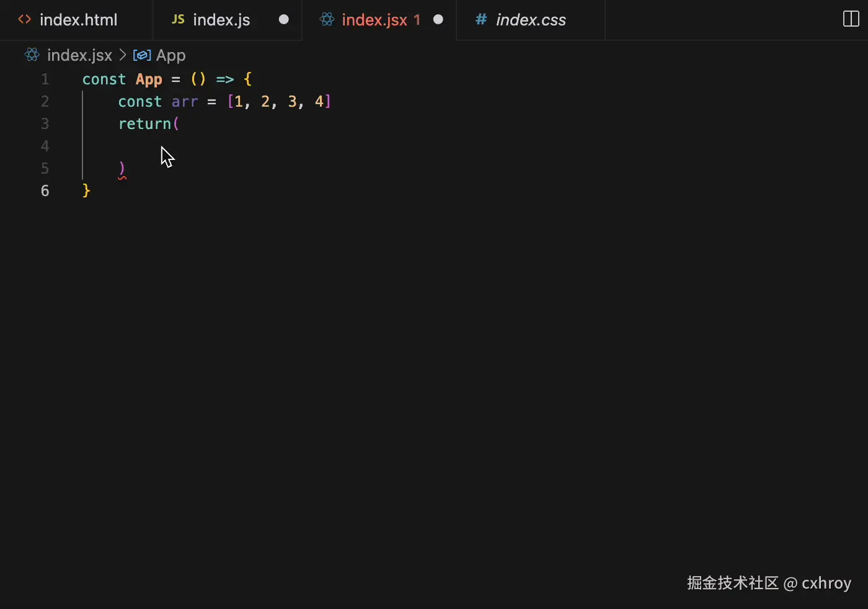Switch to the index.css tab
Screen dimensions: 868x609
point(530,19)
